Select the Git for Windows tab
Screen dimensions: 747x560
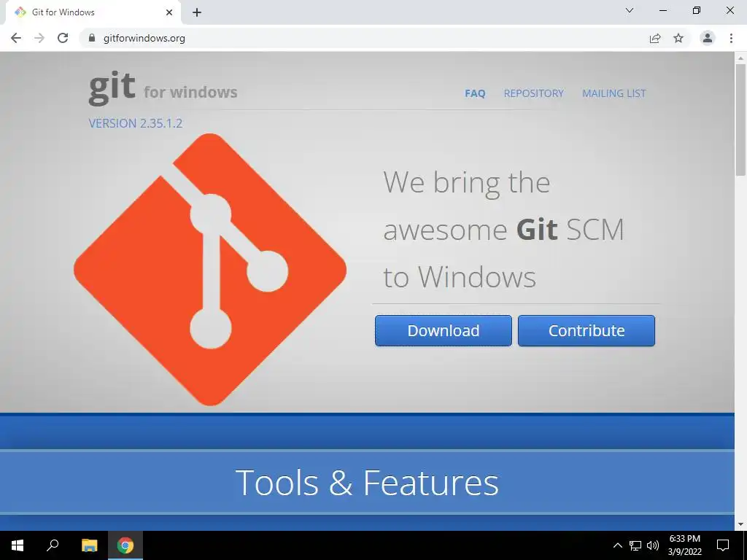(x=93, y=12)
